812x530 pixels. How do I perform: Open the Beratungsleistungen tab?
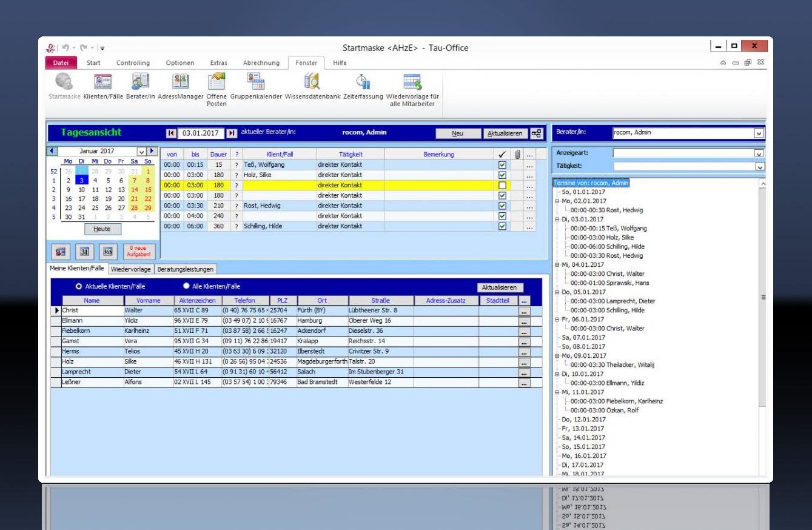tap(185, 269)
